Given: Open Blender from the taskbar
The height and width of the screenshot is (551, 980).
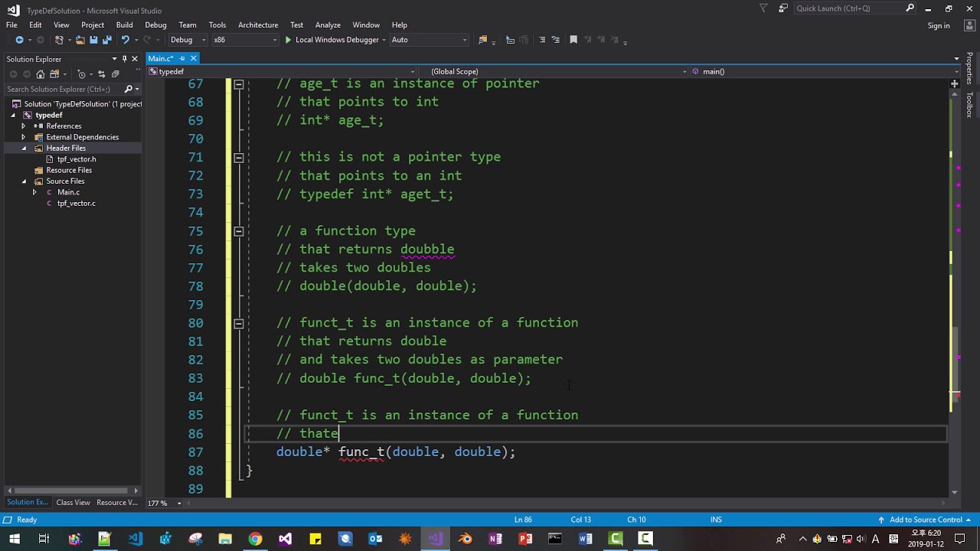Looking at the screenshot, I should point(465,539).
